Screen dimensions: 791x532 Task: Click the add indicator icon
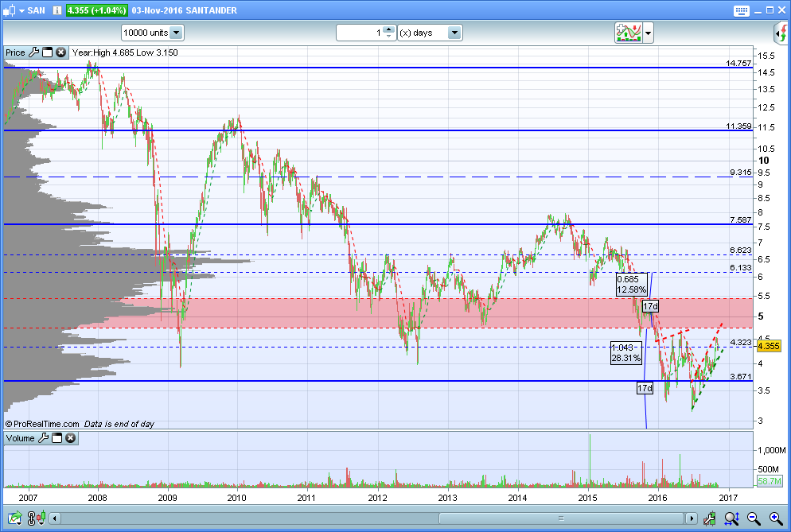click(628, 33)
